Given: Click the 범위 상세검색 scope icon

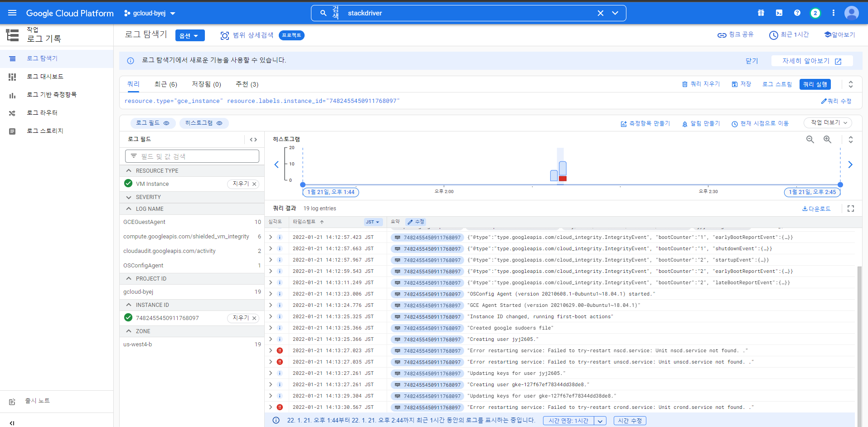Looking at the screenshot, I should pyautogui.click(x=224, y=35).
